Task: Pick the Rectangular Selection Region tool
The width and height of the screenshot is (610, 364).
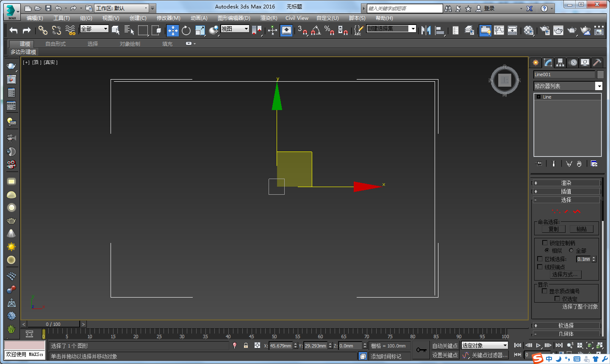Action: point(143,30)
